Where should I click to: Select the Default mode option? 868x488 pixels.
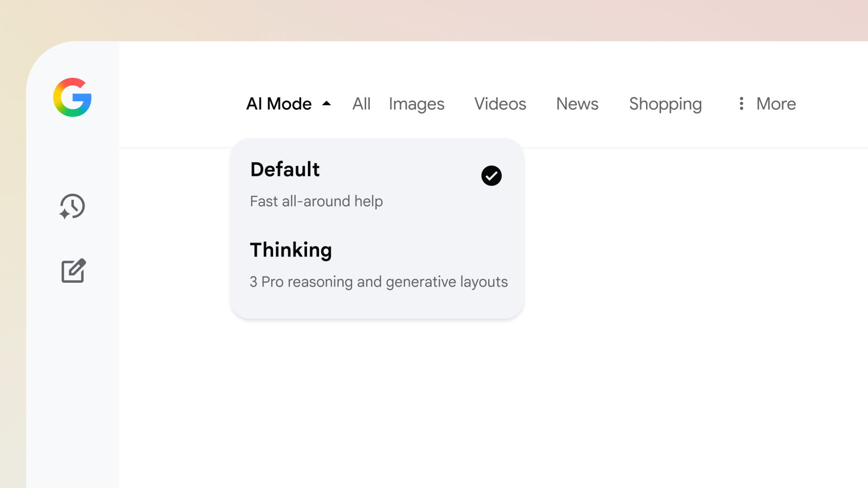pos(285,169)
